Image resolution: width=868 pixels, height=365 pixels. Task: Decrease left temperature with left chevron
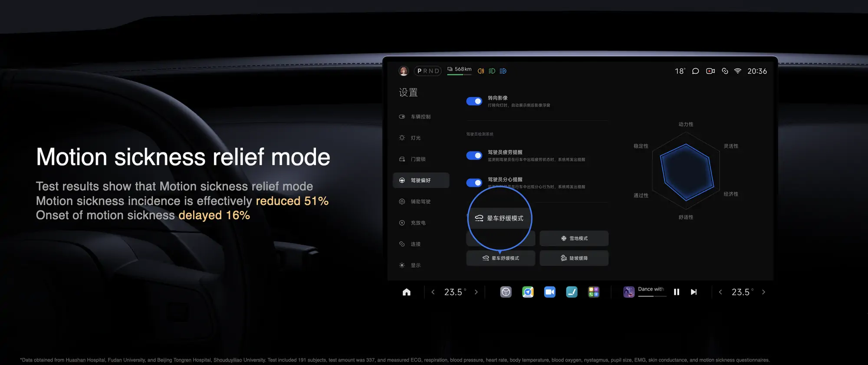433,292
